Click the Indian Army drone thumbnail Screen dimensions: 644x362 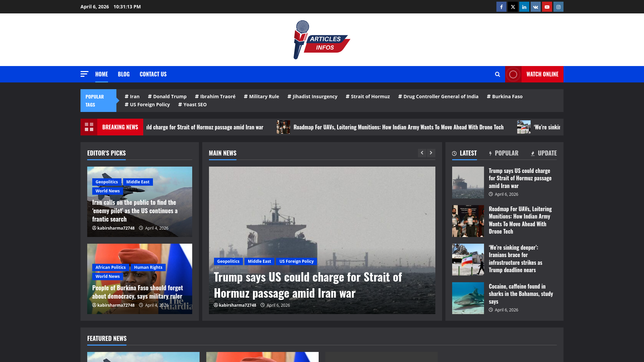(x=468, y=221)
